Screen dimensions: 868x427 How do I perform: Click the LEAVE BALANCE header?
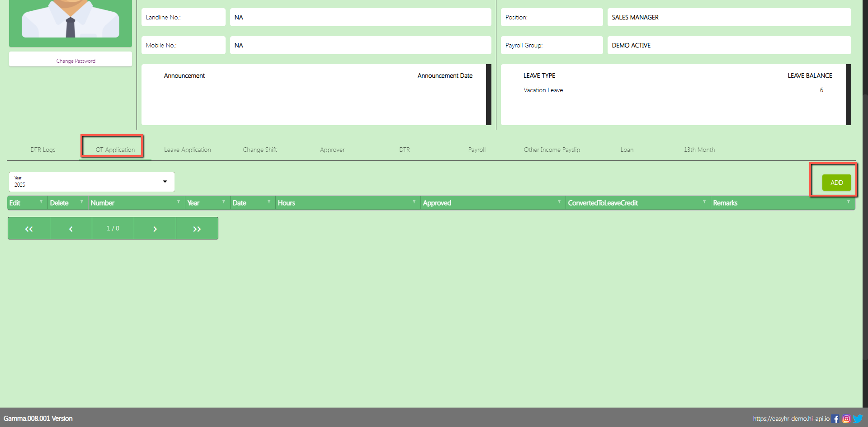click(x=810, y=75)
